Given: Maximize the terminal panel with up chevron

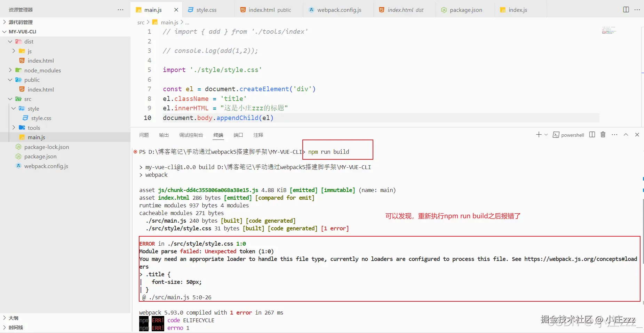Looking at the screenshot, I should [x=626, y=135].
